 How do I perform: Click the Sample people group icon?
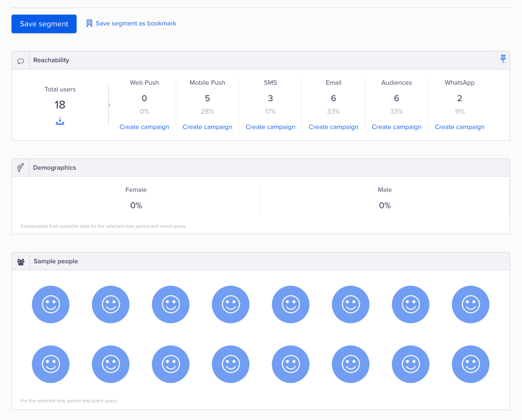tap(21, 262)
